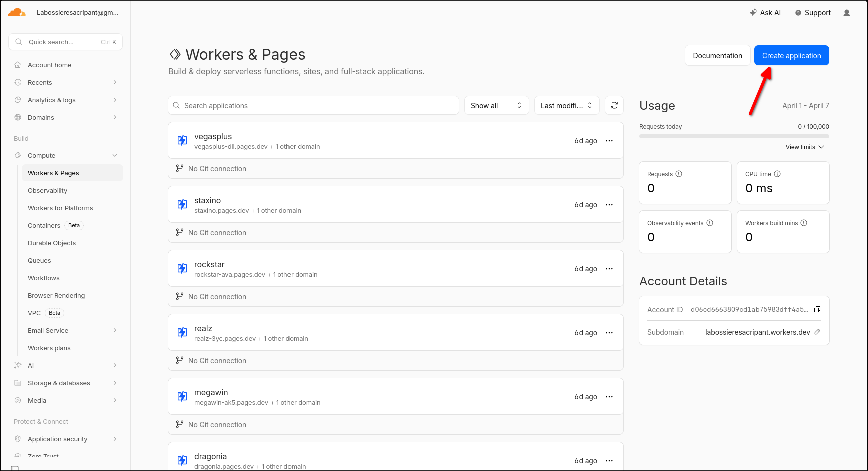Open the three-dot menu for rockstar
The width and height of the screenshot is (868, 471).
pyautogui.click(x=609, y=269)
